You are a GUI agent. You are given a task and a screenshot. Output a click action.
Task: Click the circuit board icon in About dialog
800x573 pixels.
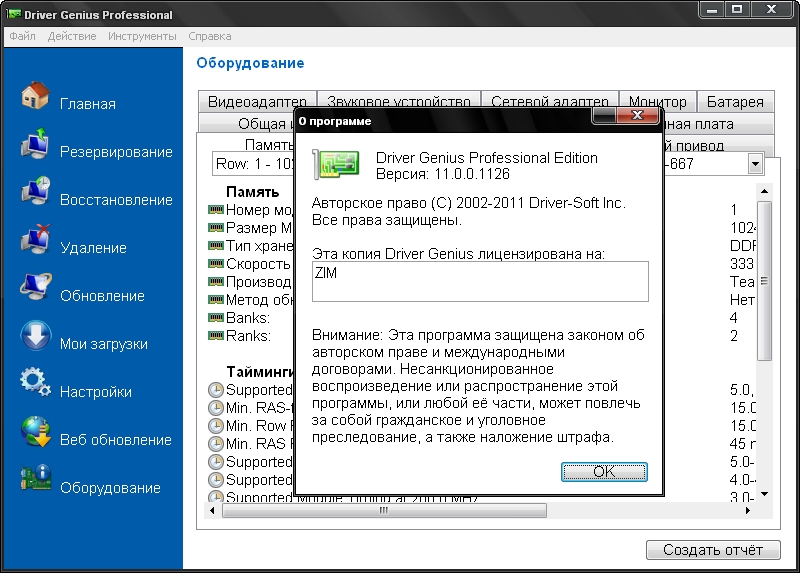click(x=336, y=164)
